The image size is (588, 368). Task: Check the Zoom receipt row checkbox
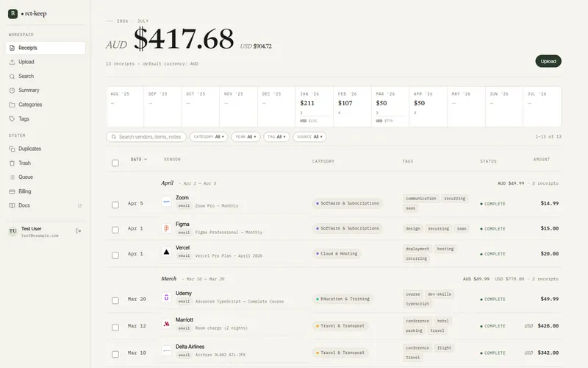coord(115,205)
